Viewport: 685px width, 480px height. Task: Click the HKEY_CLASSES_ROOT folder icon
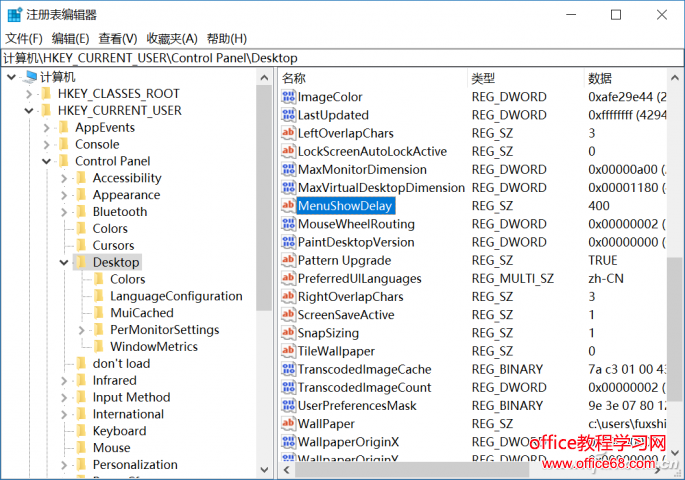46,94
